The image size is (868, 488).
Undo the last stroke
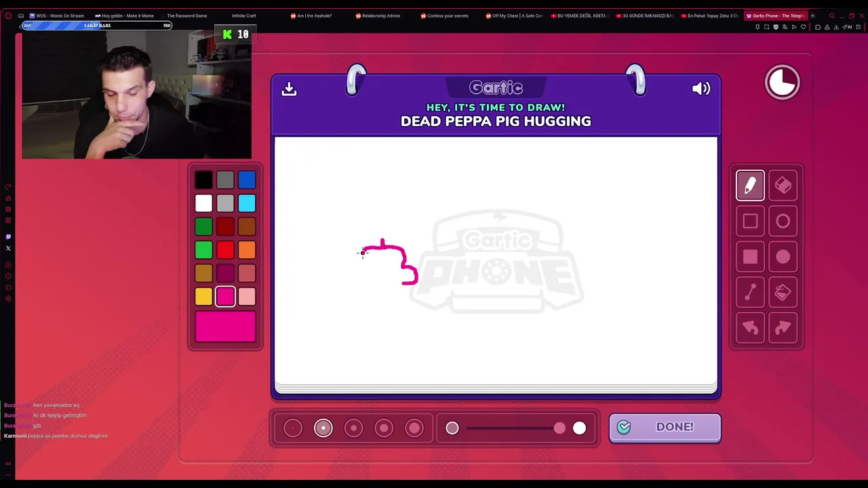tap(750, 328)
